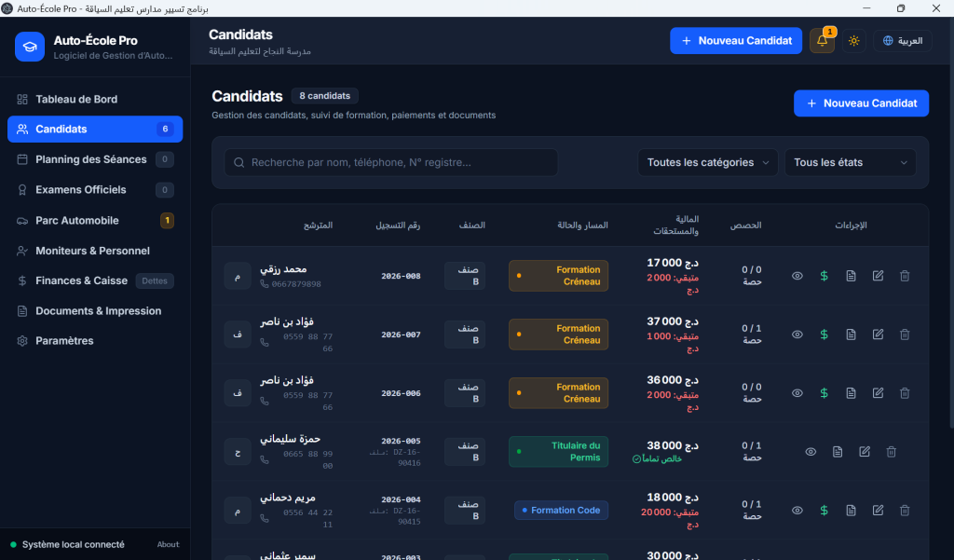Expand Tous les états dropdown

[850, 162]
